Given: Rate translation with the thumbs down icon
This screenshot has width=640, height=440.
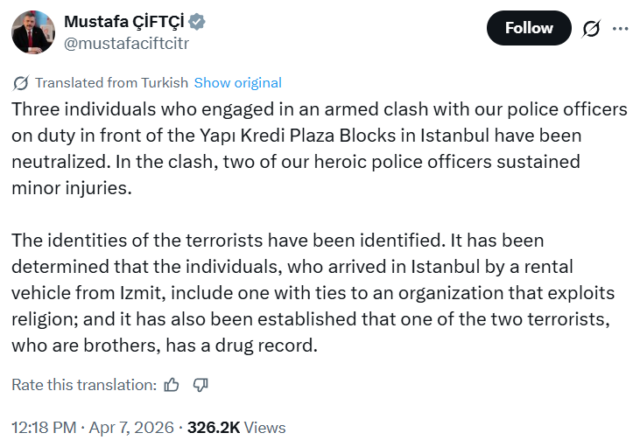Looking at the screenshot, I should [199, 384].
